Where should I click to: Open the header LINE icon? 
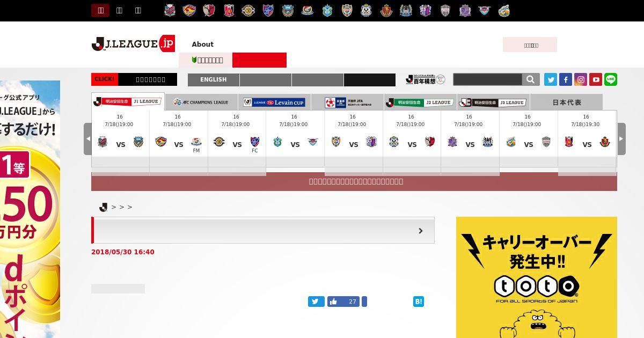(611, 79)
